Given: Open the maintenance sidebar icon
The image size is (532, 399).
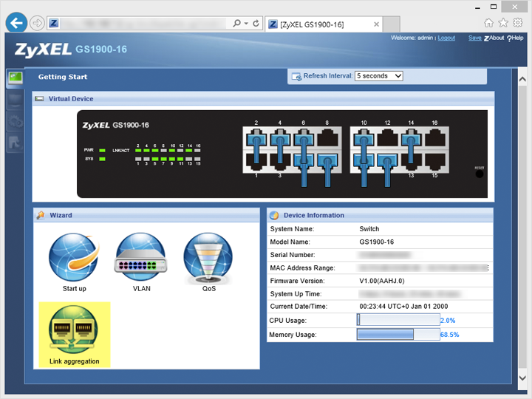Looking at the screenshot, I should pyautogui.click(x=16, y=143).
